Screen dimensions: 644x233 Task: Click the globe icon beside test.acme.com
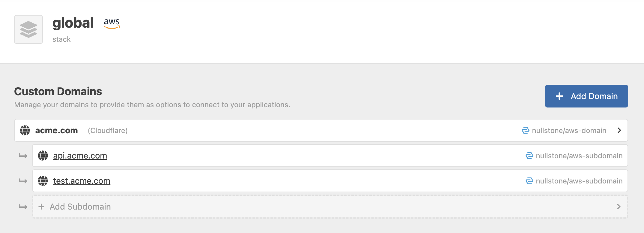[43, 181]
